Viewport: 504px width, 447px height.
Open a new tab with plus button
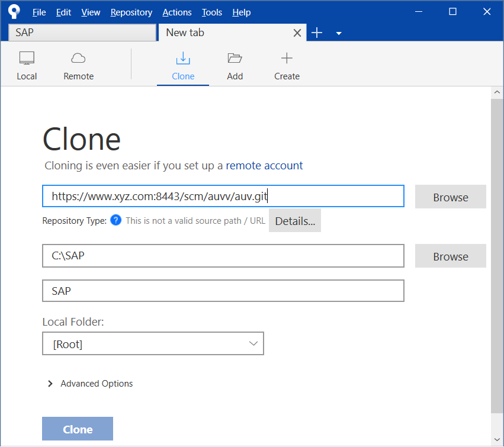click(317, 33)
